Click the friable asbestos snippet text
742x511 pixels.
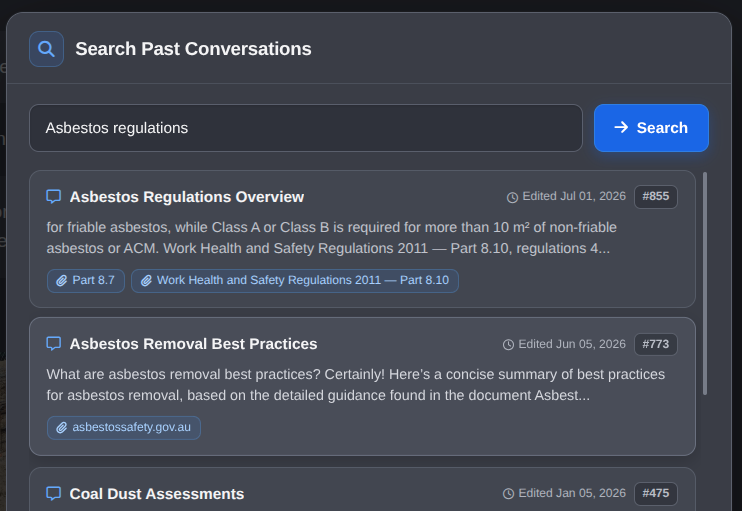click(331, 238)
